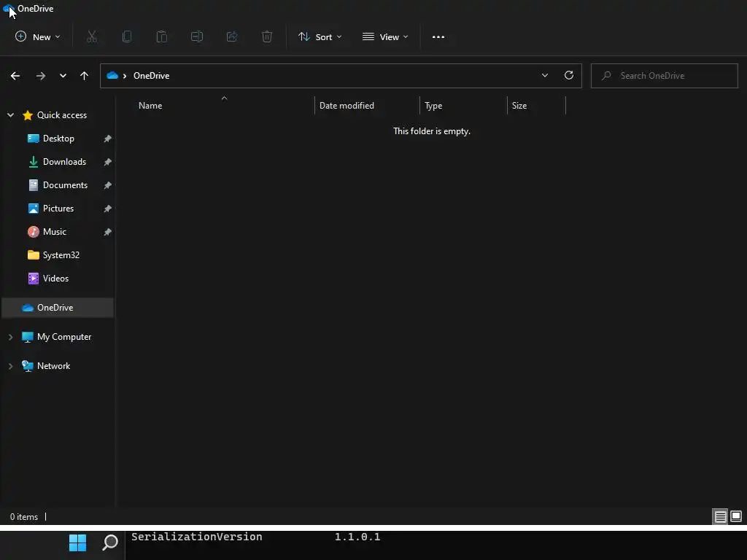This screenshot has height=560, width=747.
Task: Select Network in navigation pane
Action: coord(53,366)
